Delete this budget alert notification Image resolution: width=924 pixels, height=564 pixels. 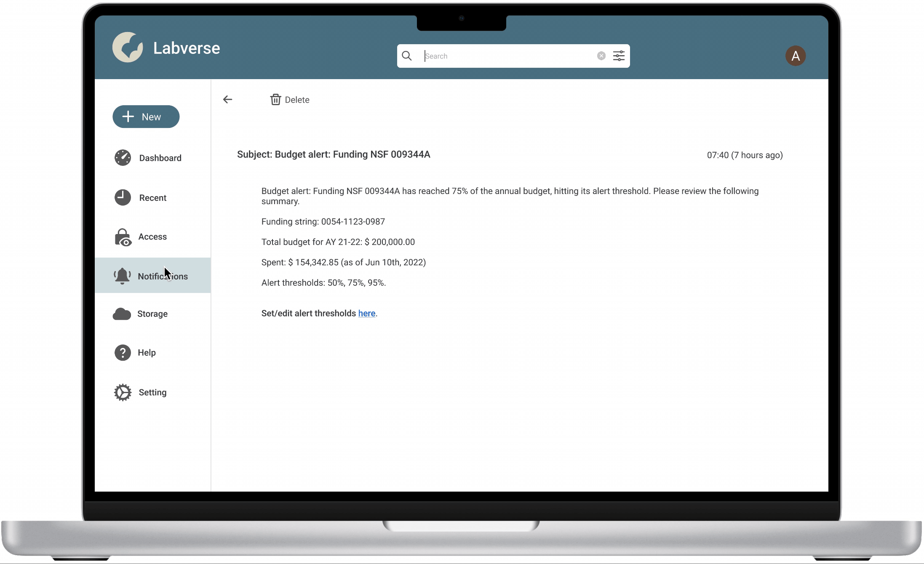click(290, 100)
